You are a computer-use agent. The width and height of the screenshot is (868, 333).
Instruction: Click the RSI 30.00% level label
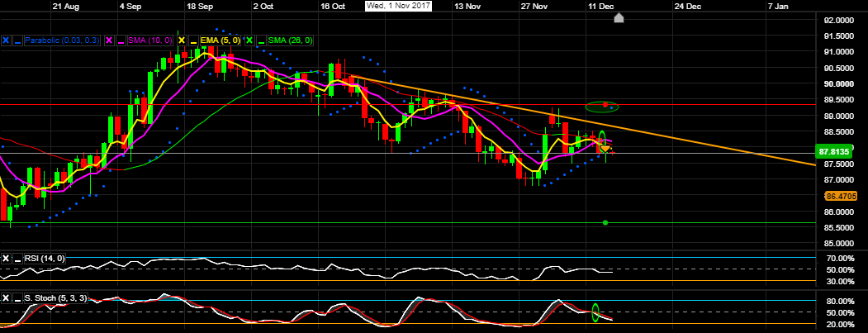[838, 281]
